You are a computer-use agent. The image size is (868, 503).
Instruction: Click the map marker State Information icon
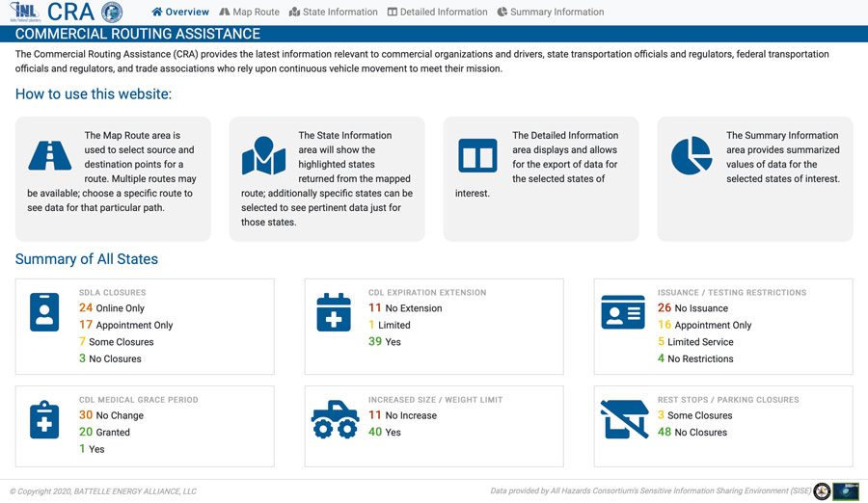tap(263, 156)
